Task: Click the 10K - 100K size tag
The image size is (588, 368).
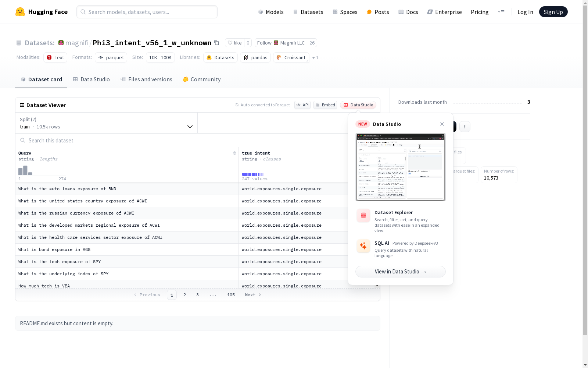Action: [x=160, y=58]
